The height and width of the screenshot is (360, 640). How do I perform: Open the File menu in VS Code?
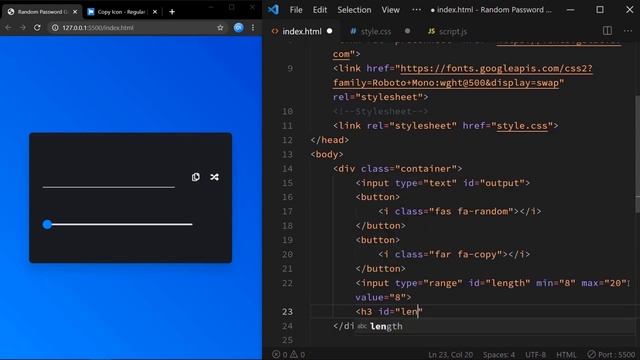click(x=296, y=10)
